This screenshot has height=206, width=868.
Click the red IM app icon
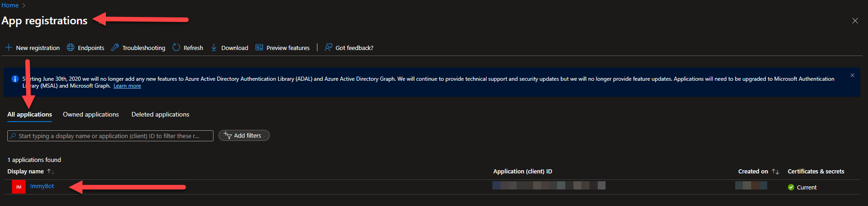coord(19,187)
